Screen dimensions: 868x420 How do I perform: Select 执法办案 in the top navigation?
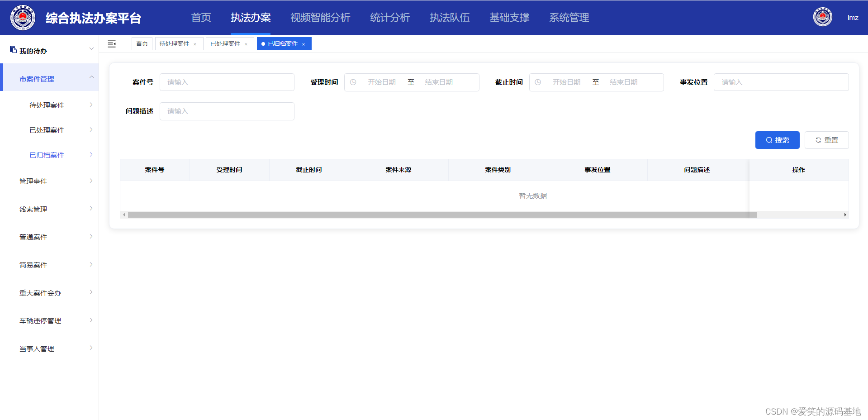251,18
